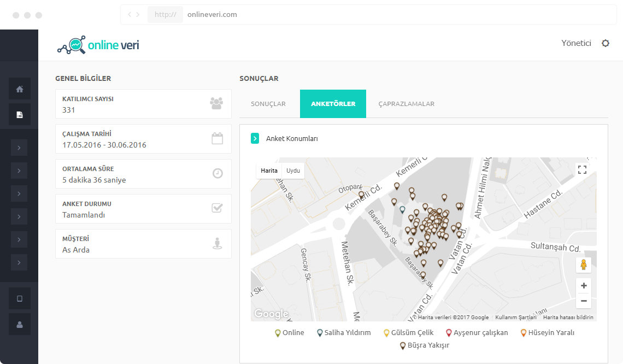Expand the first sidebar chevron item
This screenshot has width=623, height=364.
click(x=19, y=148)
